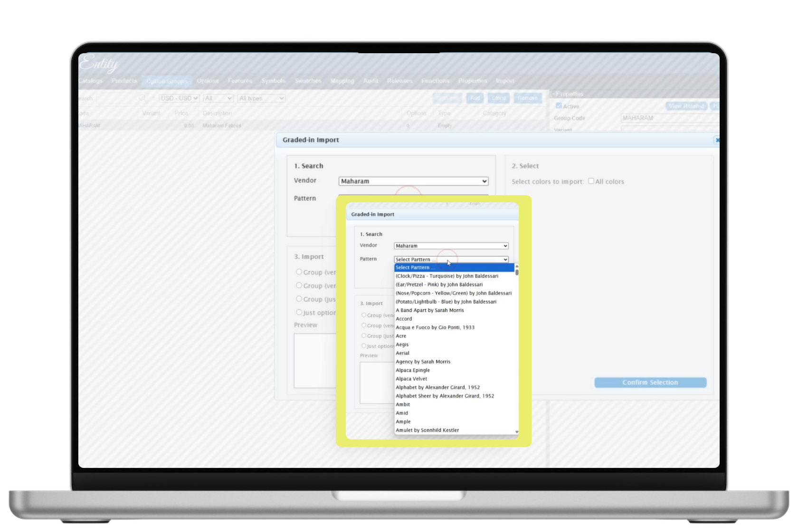
Task: Click the View Related button
Action: coord(686,106)
